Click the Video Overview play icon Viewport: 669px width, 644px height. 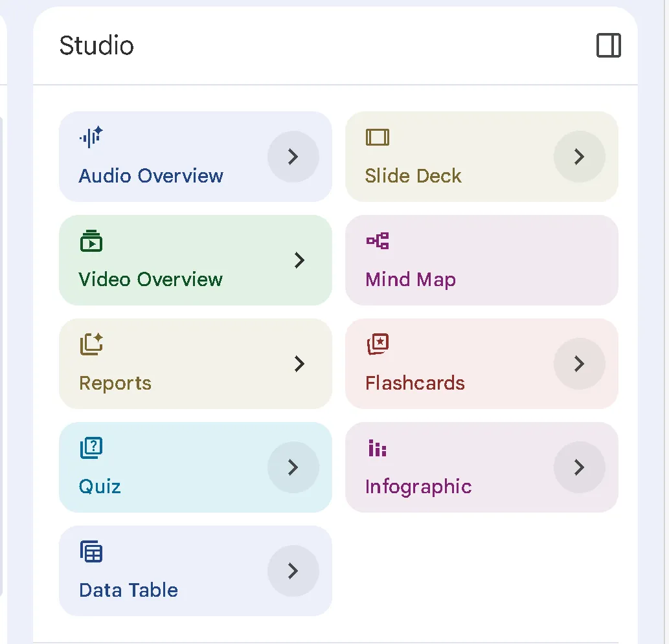(91, 241)
